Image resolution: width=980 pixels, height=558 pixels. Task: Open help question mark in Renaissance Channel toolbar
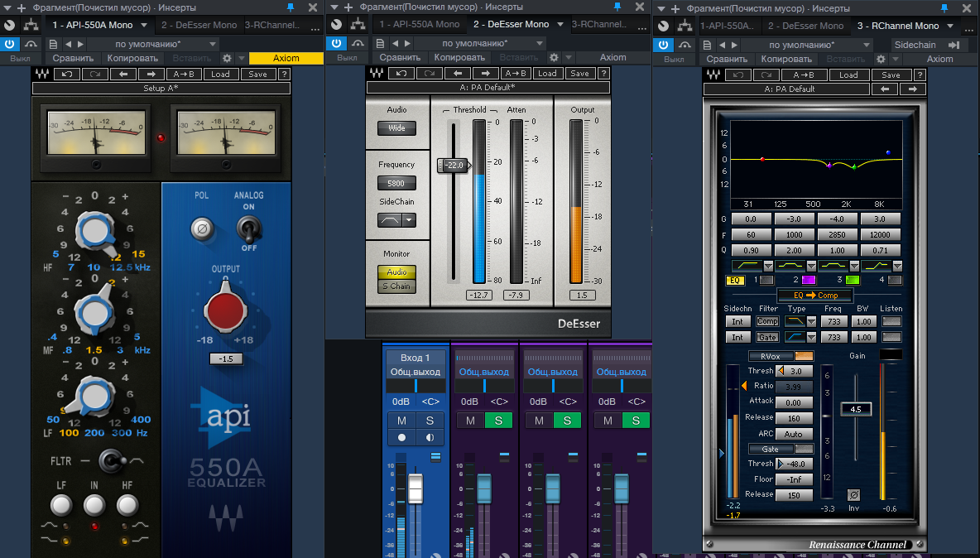click(920, 75)
